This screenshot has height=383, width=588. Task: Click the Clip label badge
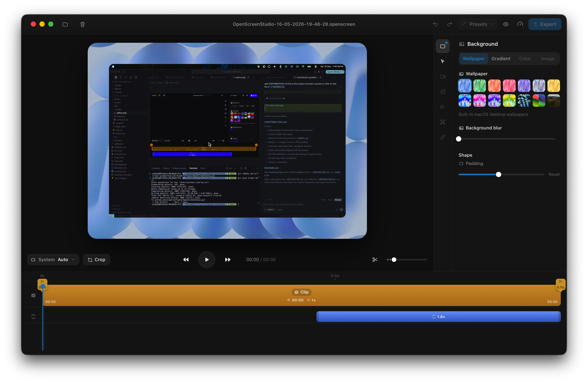point(301,292)
